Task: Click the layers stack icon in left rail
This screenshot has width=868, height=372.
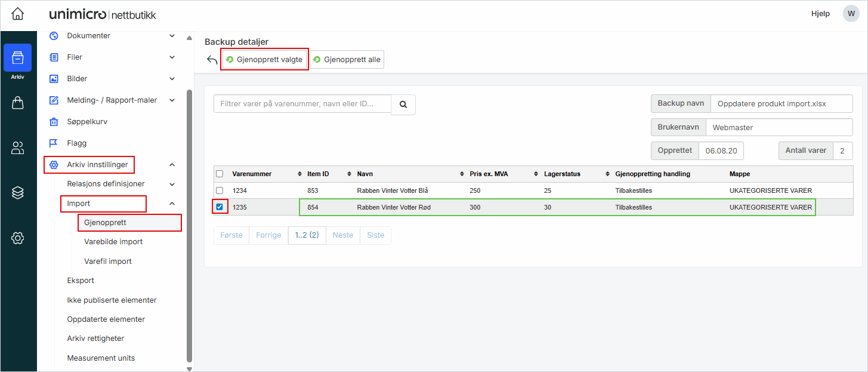Action: [18, 193]
